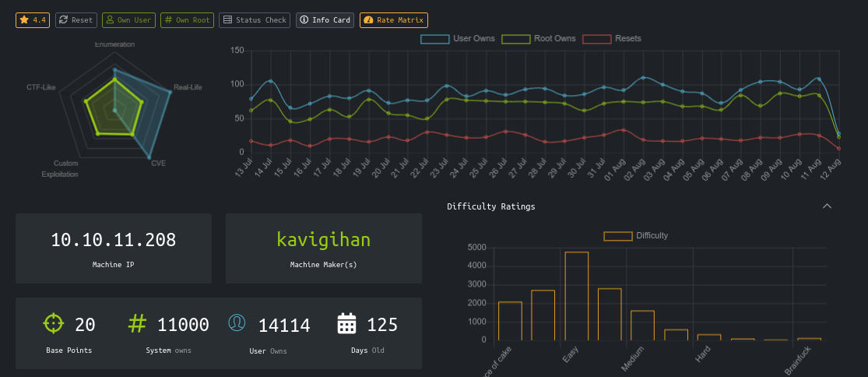Click the base points target icon
Viewport: 868px width, 377px height.
pyautogui.click(x=53, y=323)
